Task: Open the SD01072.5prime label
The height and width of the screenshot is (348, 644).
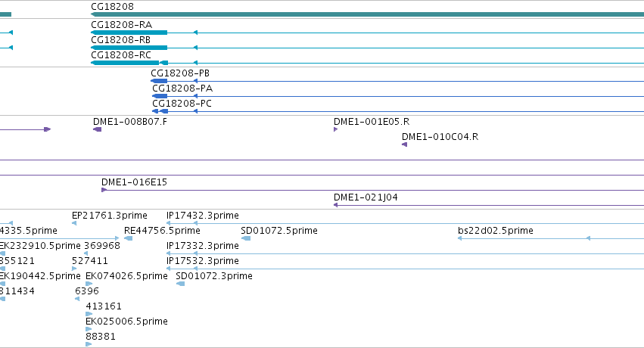Action: [x=279, y=231]
